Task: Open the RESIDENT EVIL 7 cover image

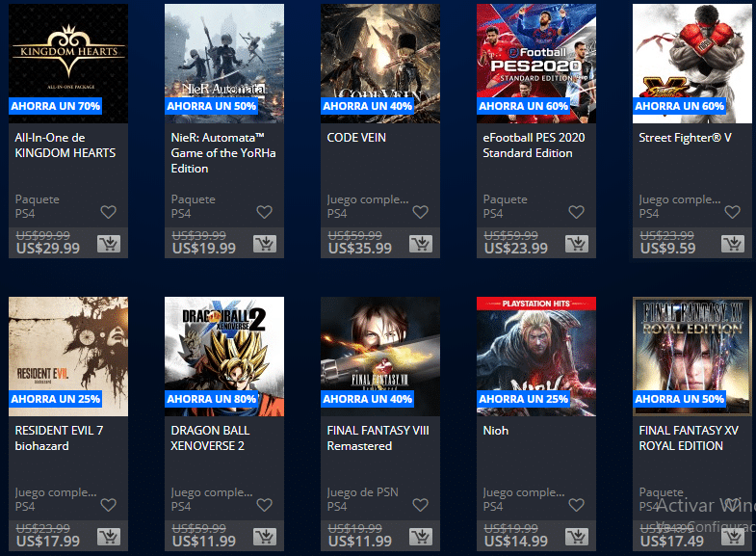Action: point(68,357)
